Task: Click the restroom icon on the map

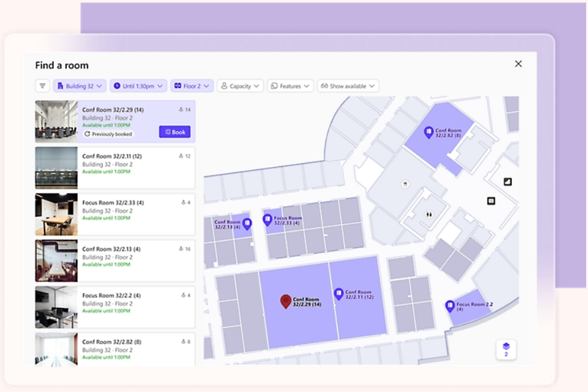Action: coord(429,215)
